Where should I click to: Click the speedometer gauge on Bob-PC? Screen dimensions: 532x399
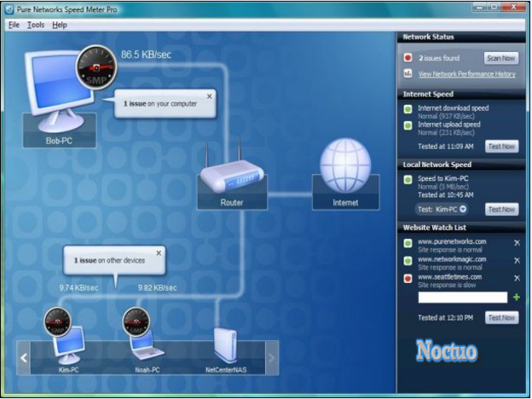pyautogui.click(x=96, y=67)
